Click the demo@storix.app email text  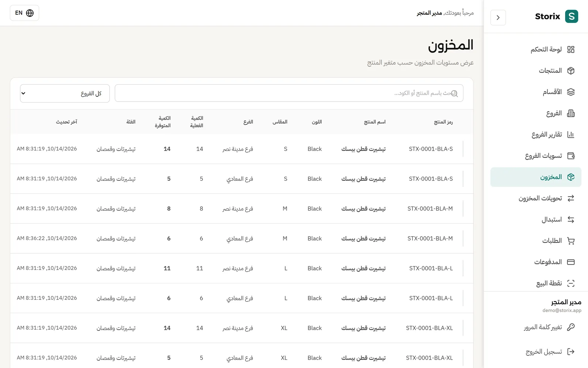point(562,311)
